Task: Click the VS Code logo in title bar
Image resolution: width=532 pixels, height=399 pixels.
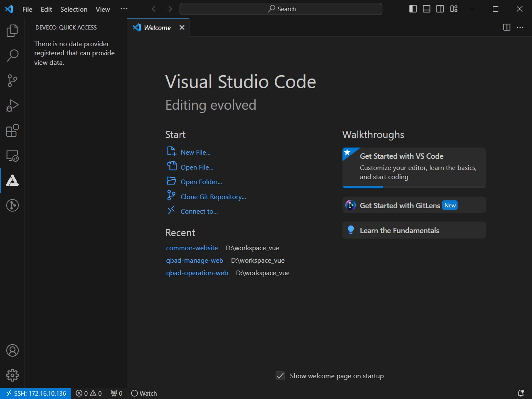Action: tap(9, 9)
